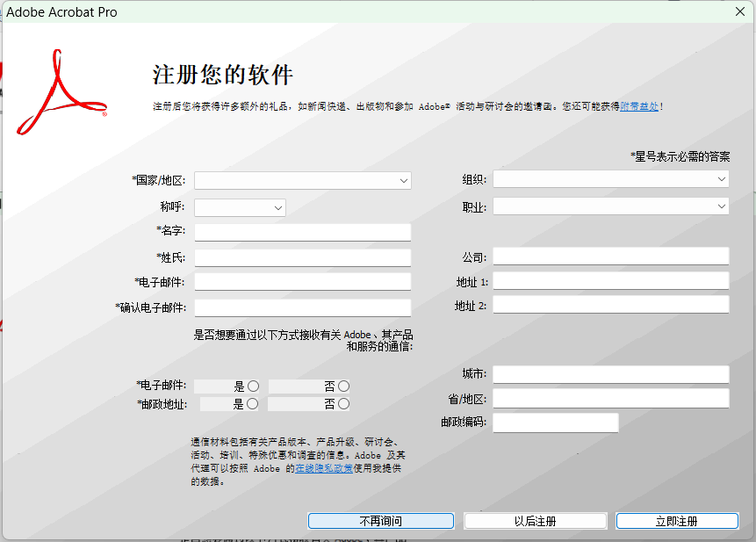Image resolution: width=756 pixels, height=542 pixels.
Task: Click the 地址 2 input field
Action: click(x=611, y=305)
